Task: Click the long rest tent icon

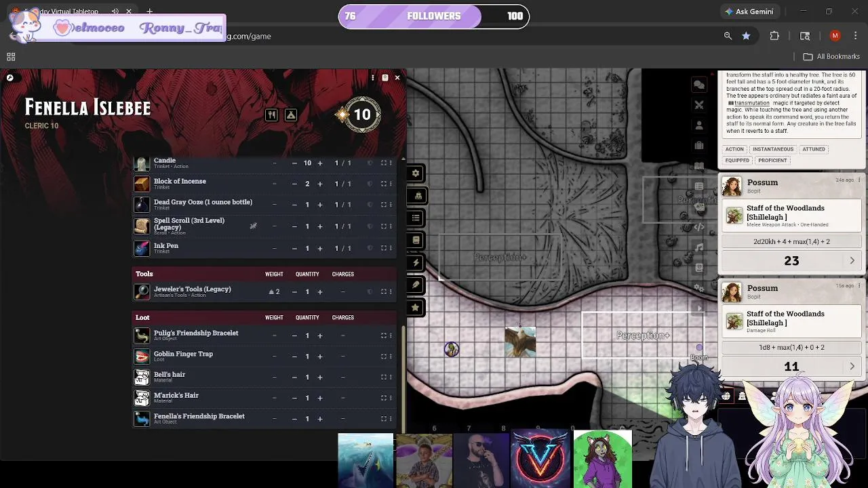Action: point(291,115)
